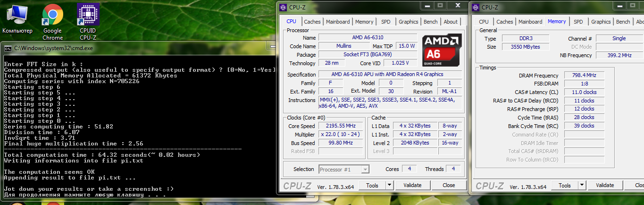Viewport: 644px width, 205px height.
Task: Launch the Google Chrome desktop shortcut
Action: pyautogui.click(x=52, y=21)
